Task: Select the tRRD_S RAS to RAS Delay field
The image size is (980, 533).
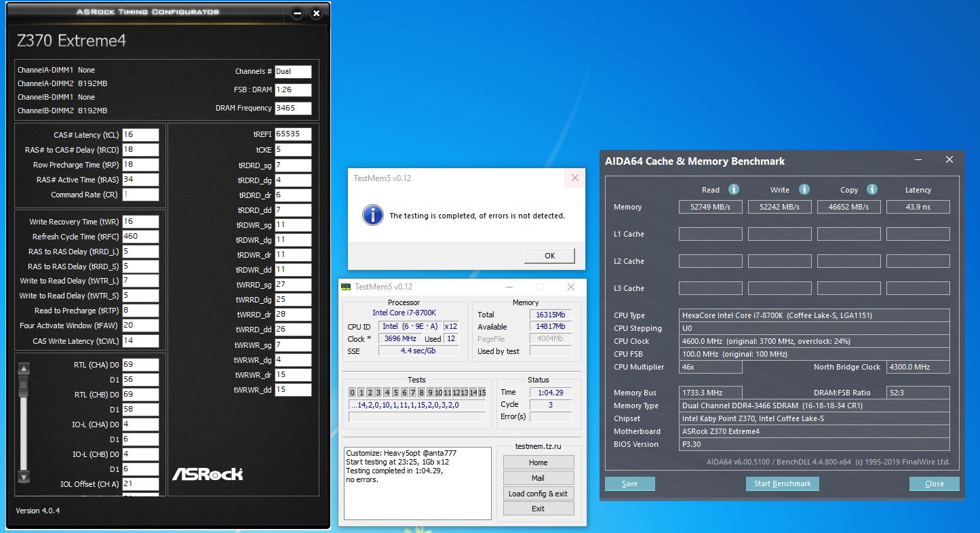Action: [140, 266]
